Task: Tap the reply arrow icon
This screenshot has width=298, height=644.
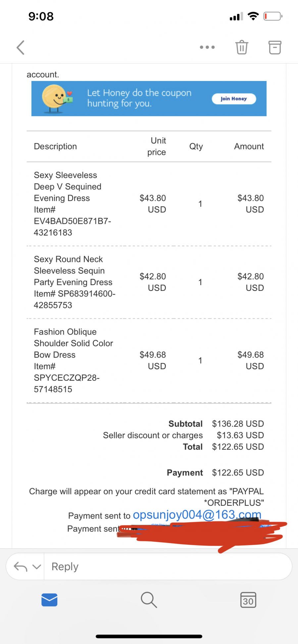Action: [x=21, y=567]
